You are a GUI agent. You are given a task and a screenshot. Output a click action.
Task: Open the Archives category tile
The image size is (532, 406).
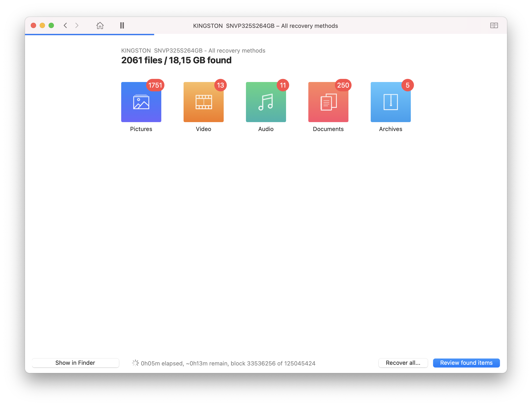tap(391, 102)
